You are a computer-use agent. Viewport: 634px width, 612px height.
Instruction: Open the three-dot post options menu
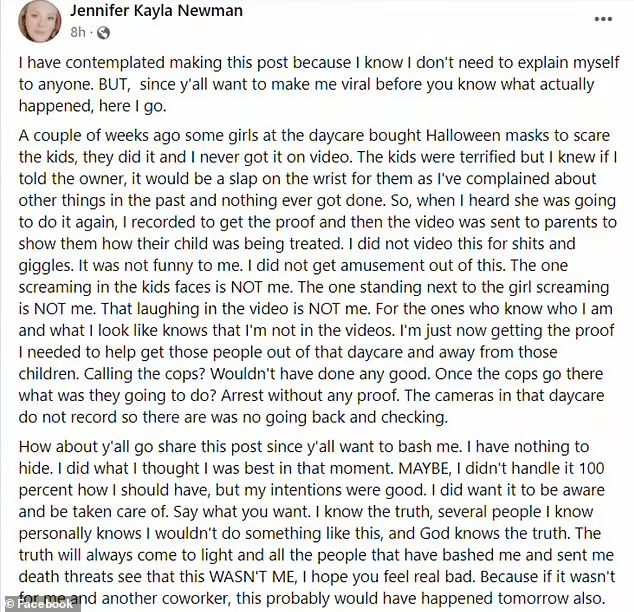(x=603, y=19)
